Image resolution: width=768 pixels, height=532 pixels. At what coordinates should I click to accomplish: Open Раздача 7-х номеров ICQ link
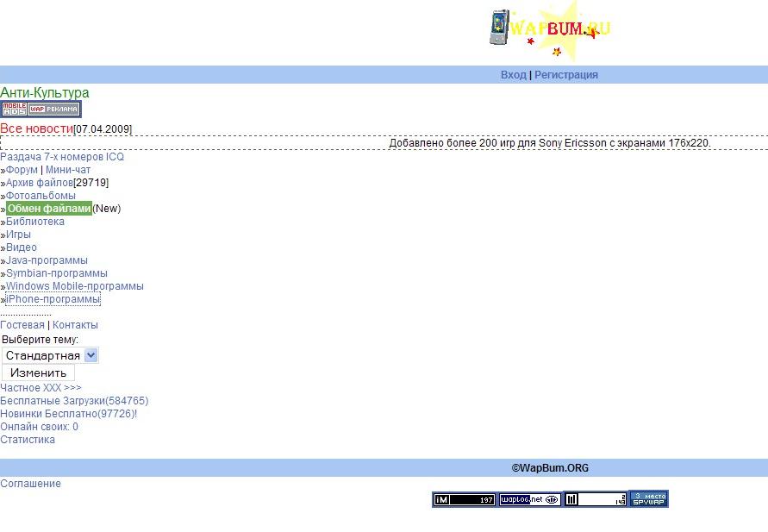tap(62, 157)
